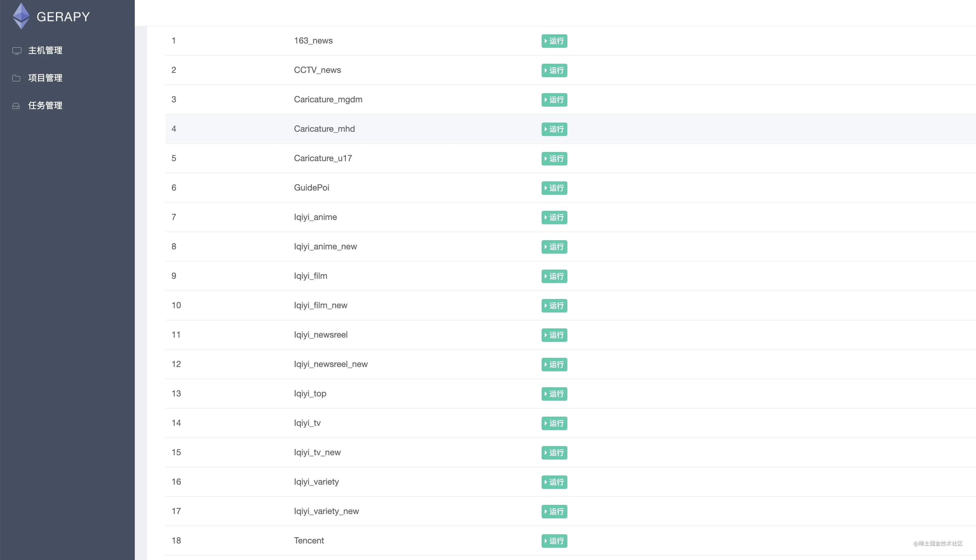The width and height of the screenshot is (976, 560).
Task: Run the Iqiyi_tv spider
Action: [x=554, y=423]
